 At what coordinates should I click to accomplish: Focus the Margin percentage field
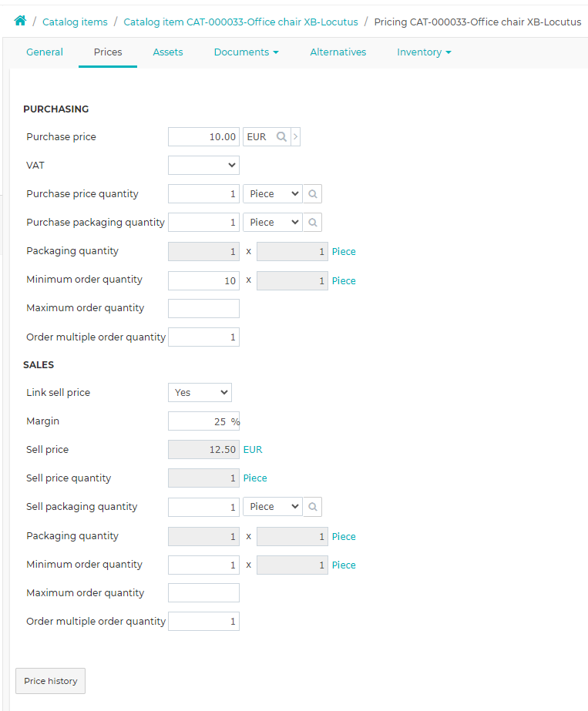203,421
